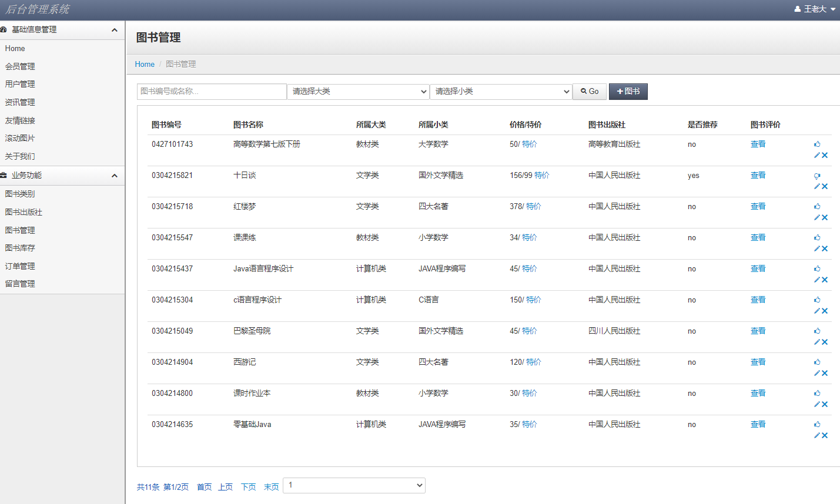Click the 图书编号或名称 search input field
840x504 pixels.
(212, 91)
